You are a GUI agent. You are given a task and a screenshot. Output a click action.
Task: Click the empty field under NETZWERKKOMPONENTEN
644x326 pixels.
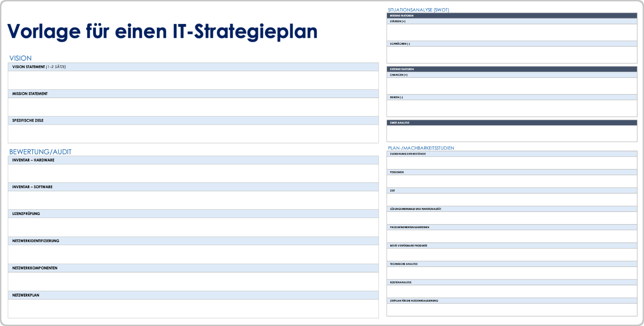tap(193, 281)
